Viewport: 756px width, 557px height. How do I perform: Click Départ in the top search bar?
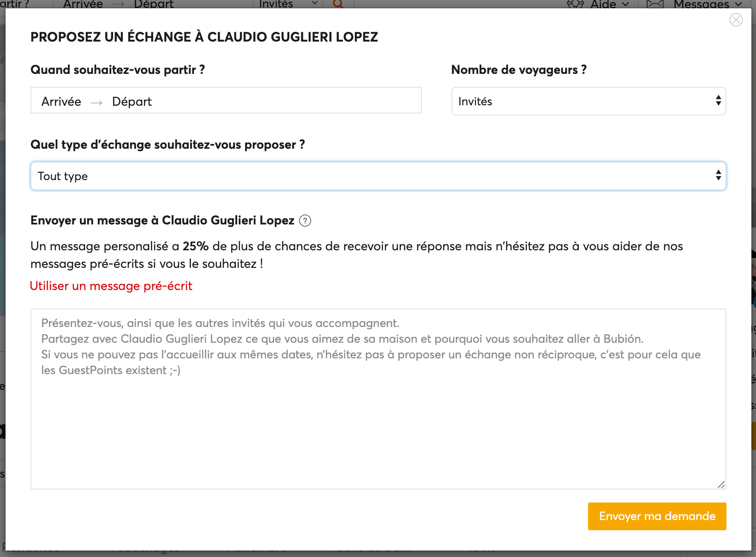154,4
